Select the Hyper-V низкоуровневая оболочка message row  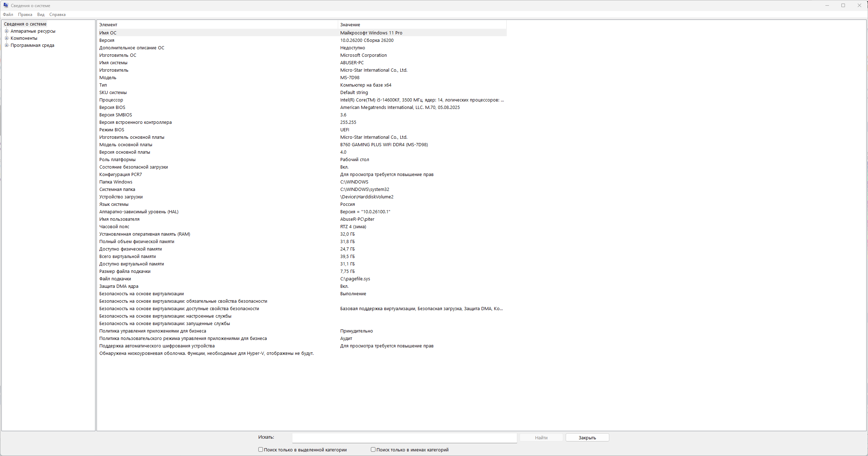coord(302,353)
